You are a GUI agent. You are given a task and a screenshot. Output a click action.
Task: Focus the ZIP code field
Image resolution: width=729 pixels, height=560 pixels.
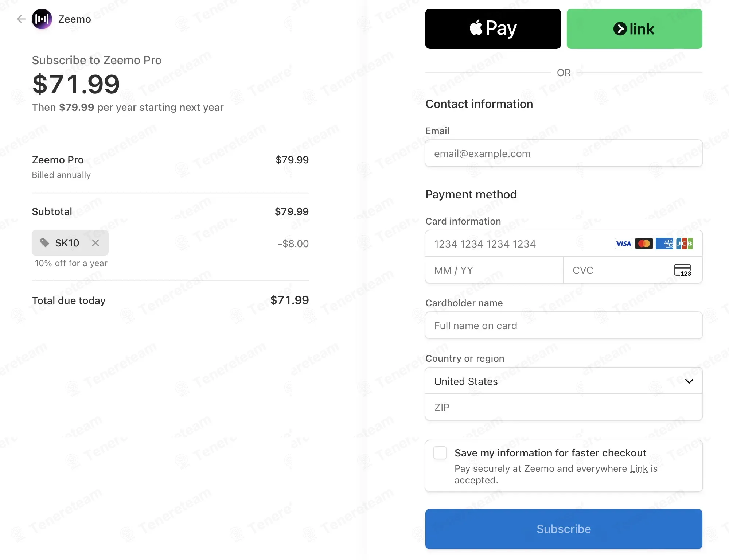564,407
